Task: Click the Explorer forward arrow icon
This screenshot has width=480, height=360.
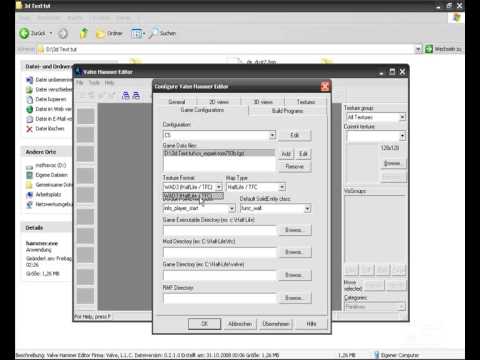Action: coord(63,33)
